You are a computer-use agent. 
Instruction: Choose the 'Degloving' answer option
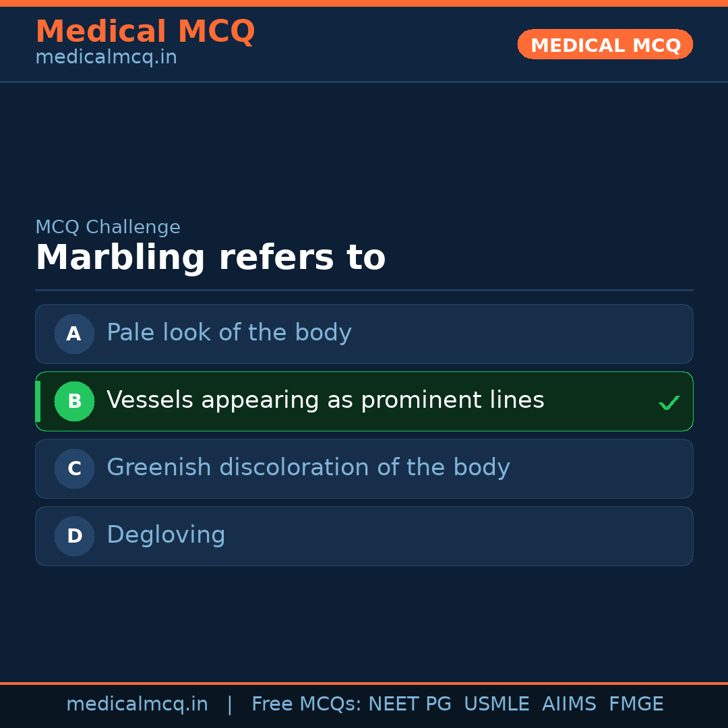pyautogui.click(x=166, y=535)
